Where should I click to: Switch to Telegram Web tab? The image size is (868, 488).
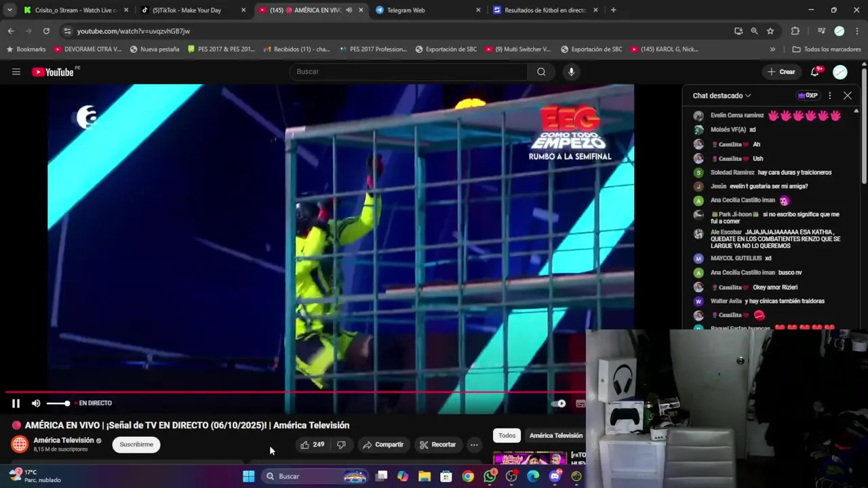(427, 10)
